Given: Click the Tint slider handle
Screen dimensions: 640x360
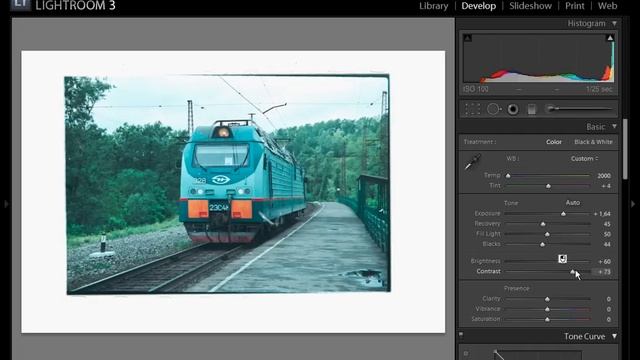Looking at the screenshot, I should click(548, 186).
